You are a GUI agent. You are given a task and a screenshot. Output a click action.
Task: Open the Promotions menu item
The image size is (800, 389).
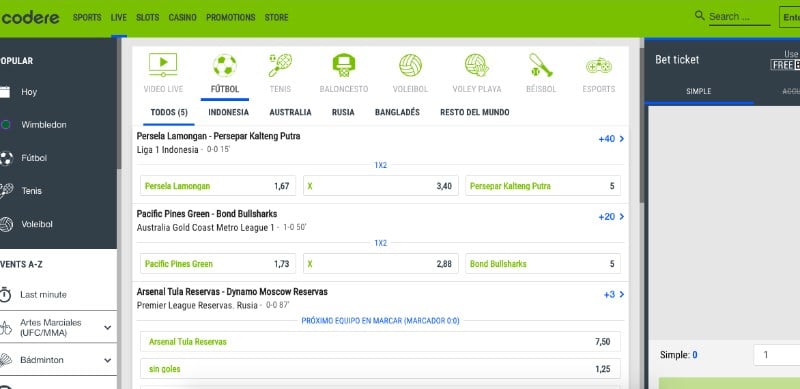pyautogui.click(x=231, y=17)
